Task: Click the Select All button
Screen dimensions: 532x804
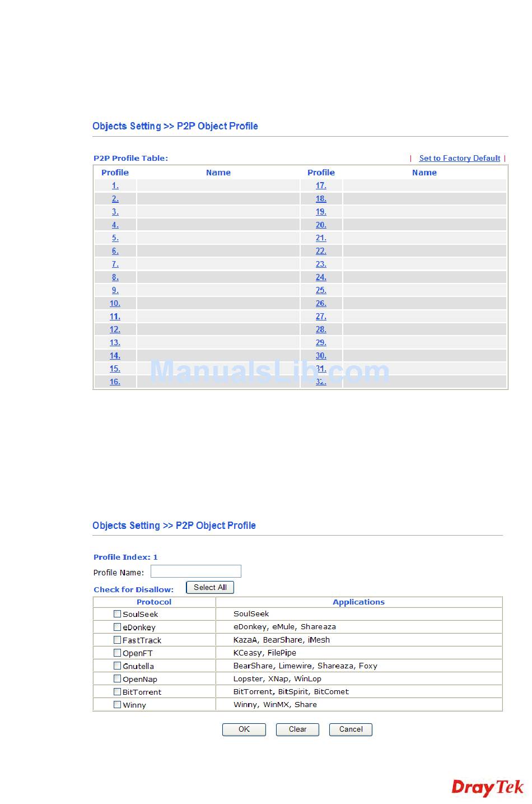Action: pyautogui.click(x=210, y=587)
